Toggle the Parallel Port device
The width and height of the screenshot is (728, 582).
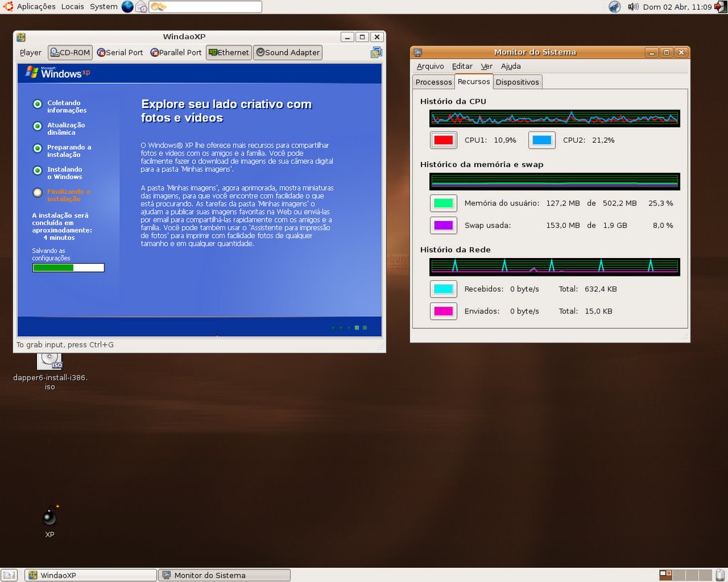176,53
